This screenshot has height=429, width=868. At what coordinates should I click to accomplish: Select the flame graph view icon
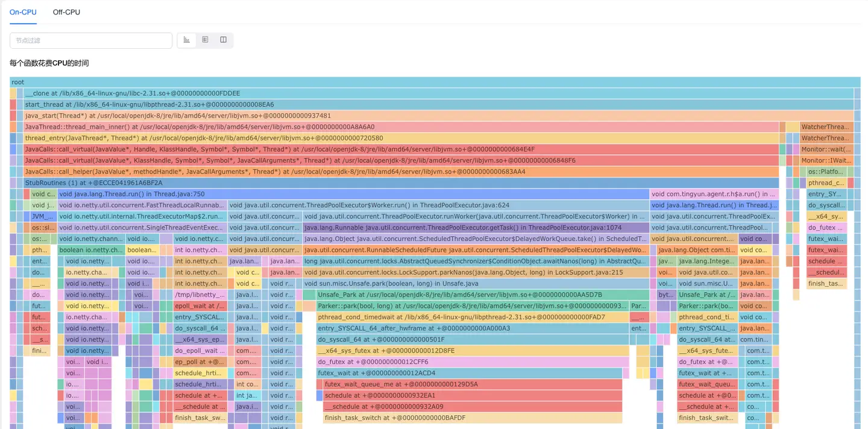coord(187,40)
